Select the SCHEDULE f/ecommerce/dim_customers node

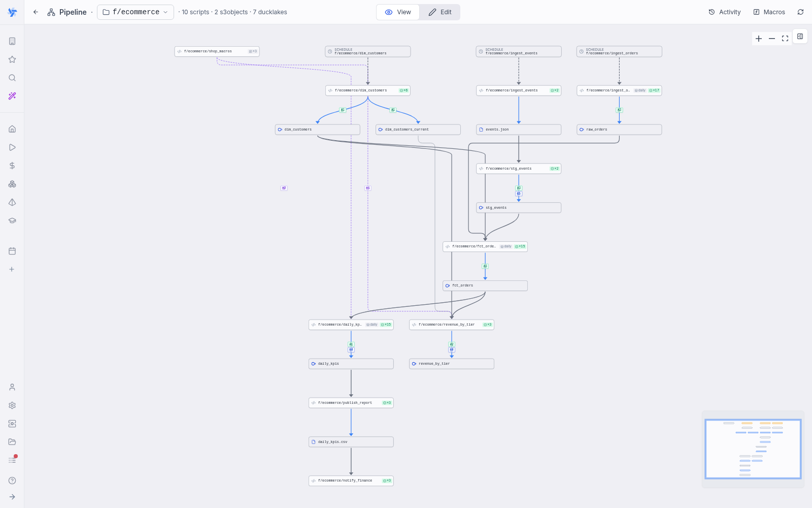(x=368, y=51)
